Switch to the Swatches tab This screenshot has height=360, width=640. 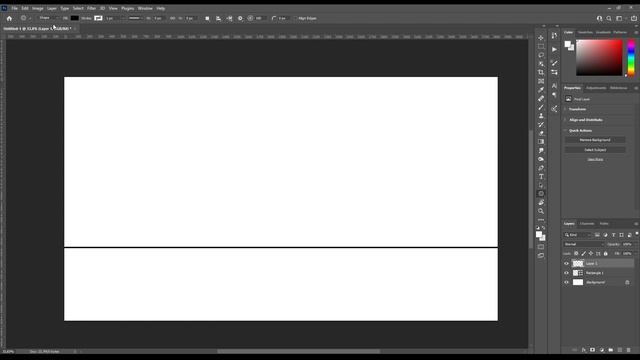585,32
